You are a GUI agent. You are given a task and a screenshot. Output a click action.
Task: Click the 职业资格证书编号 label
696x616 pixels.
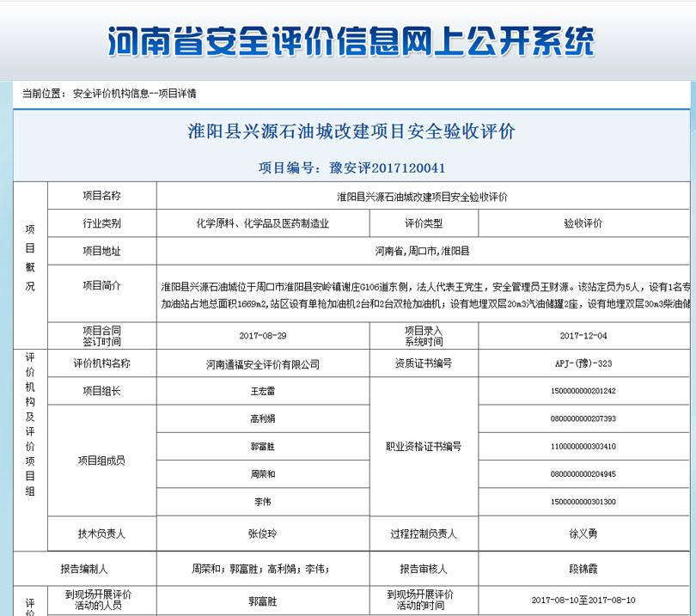(424, 447)
